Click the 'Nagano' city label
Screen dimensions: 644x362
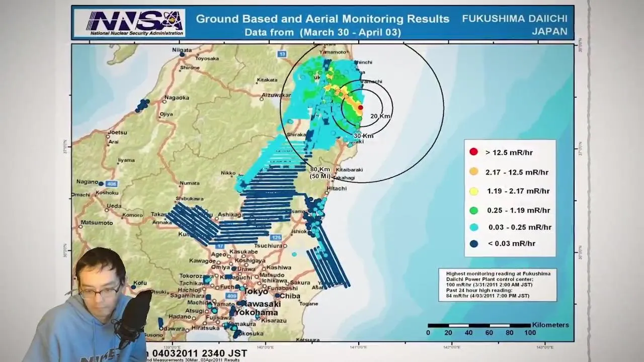[x=88, y=182]
